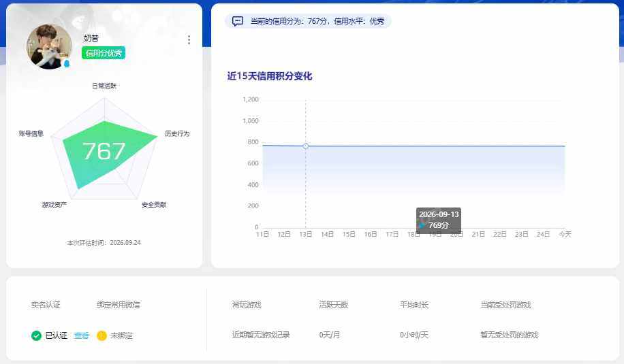This screenshot has height=364, width=624.
Task: Click the 常玩游戏 column header
Action: [247, 305]
